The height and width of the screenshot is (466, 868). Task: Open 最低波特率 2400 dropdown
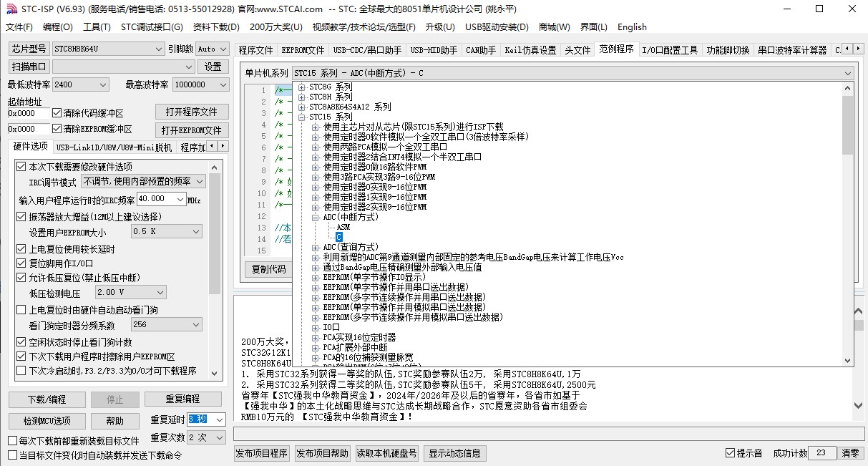click(80, 84)
